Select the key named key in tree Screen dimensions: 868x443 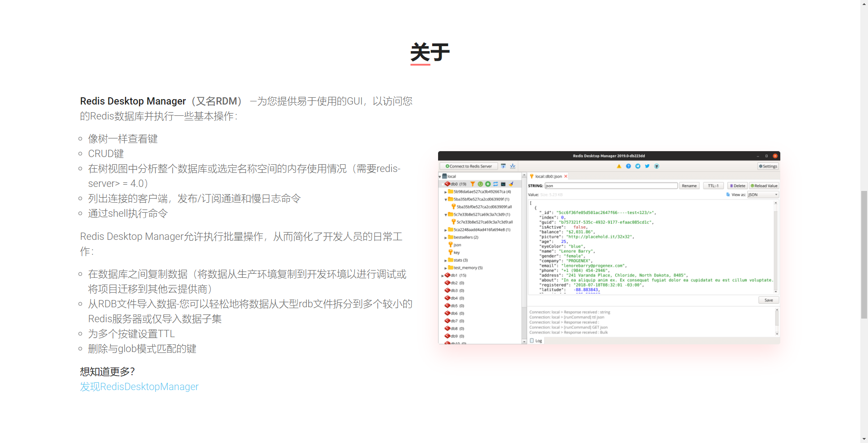coord(454,252)
